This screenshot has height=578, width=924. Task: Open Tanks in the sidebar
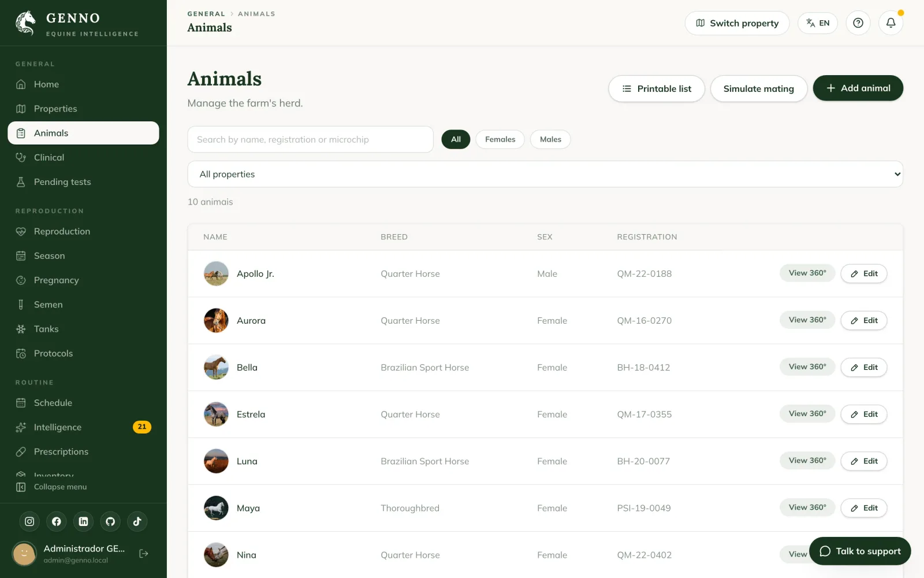[x=83, y=329]
